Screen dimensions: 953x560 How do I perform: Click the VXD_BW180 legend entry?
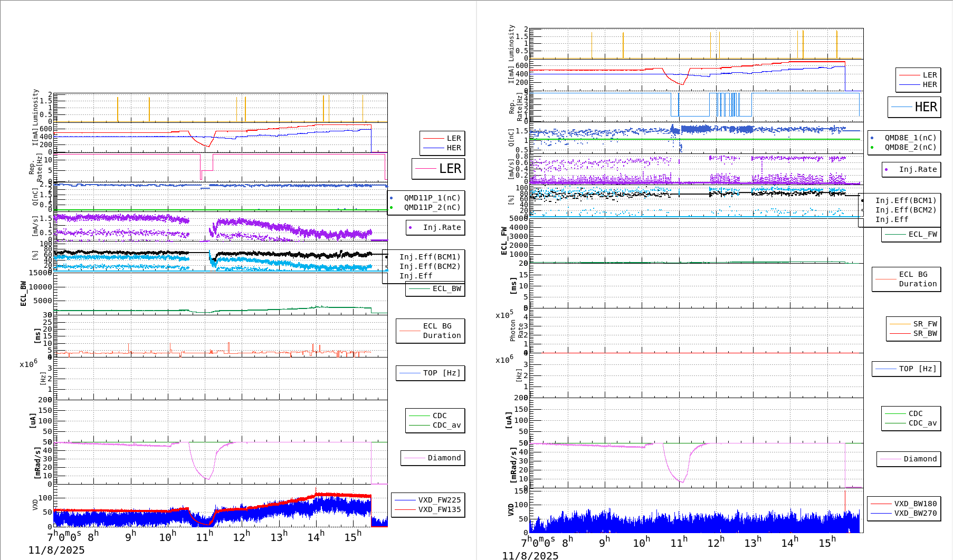coord(915,504)
